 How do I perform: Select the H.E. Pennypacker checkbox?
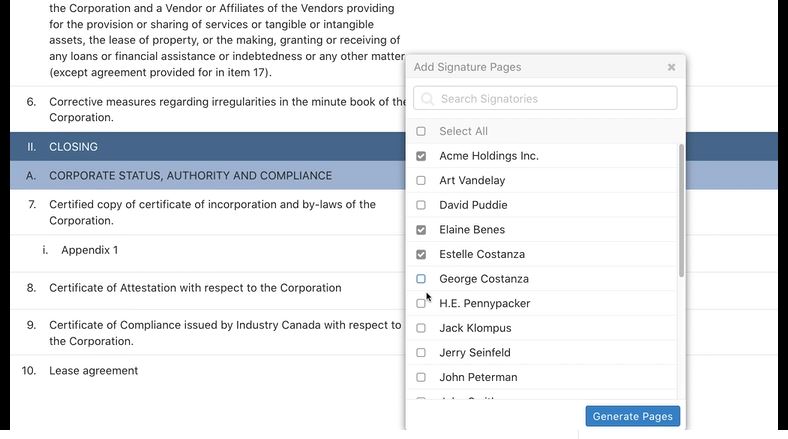coord(421,303)
